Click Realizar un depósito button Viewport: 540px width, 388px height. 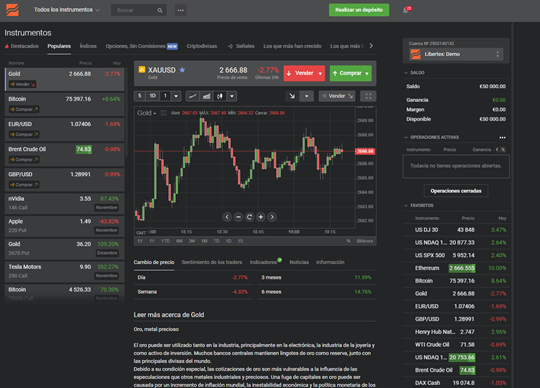[359, 10]
